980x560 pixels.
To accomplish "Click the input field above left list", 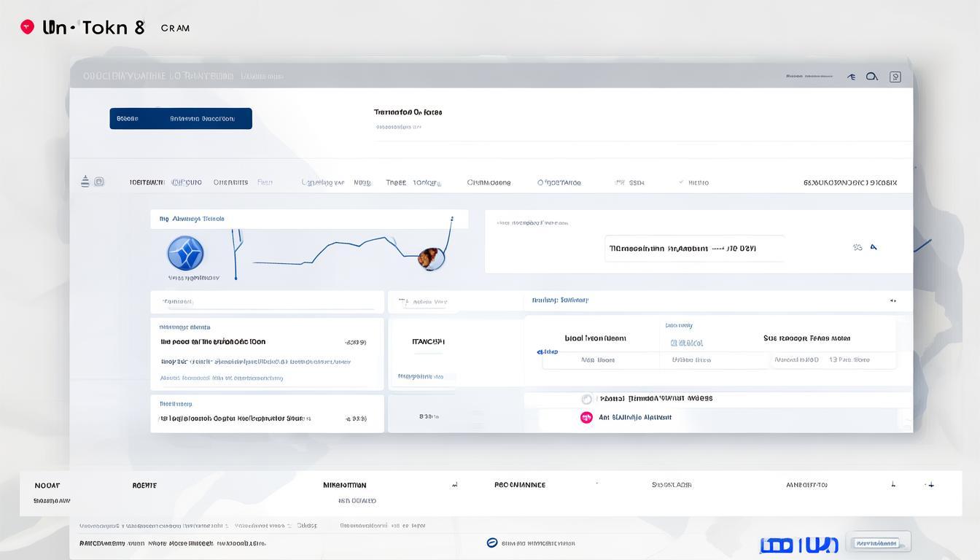I will (267, 301).
